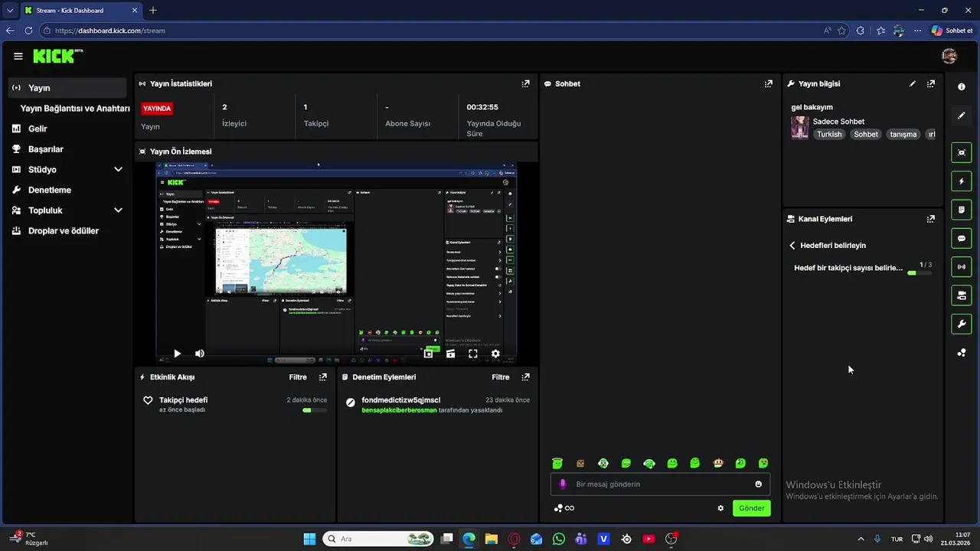Open Windows Start menu
980x551 pixels.
(309, 539)
